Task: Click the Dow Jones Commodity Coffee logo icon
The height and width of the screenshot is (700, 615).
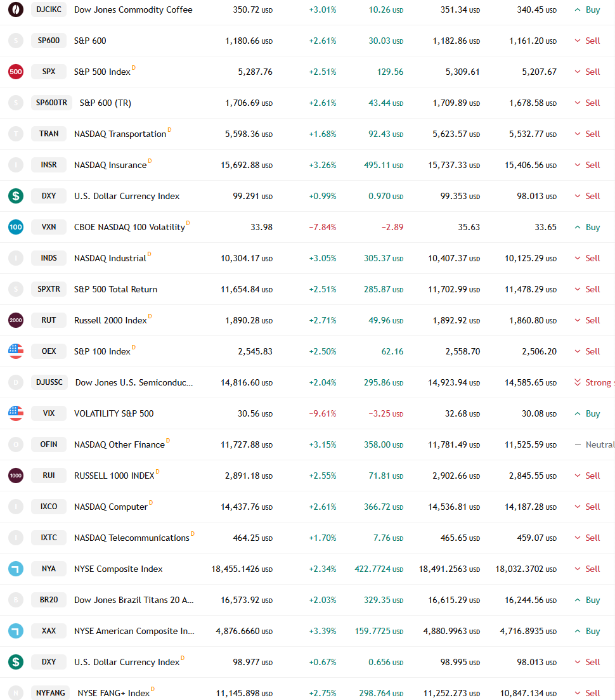Action: [16, 10]
